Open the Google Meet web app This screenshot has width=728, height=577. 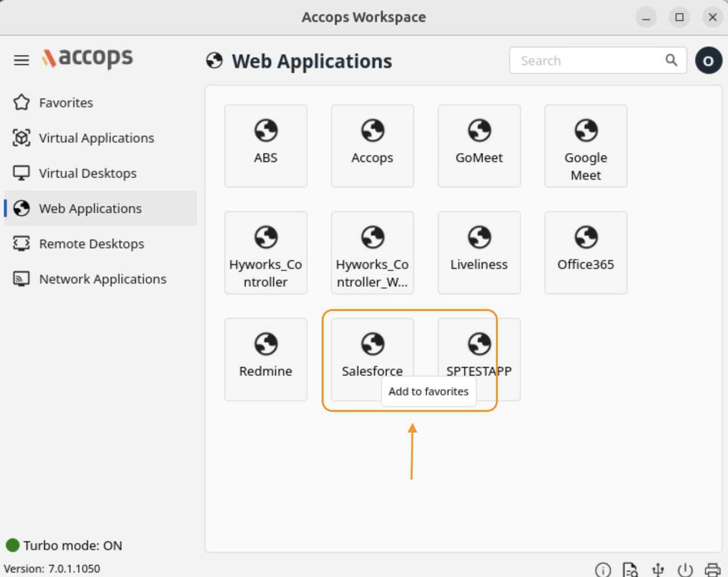pos(586,145)
